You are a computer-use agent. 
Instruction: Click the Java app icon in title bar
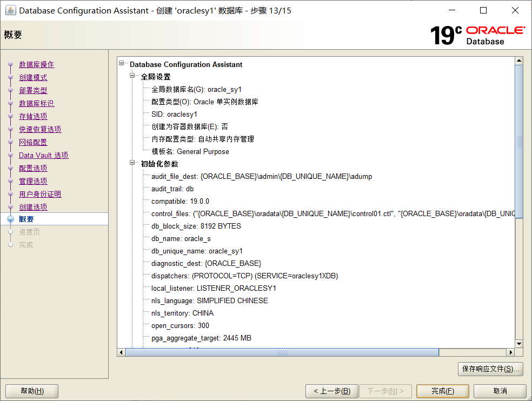pyautogui.click(x=10, y=10)
